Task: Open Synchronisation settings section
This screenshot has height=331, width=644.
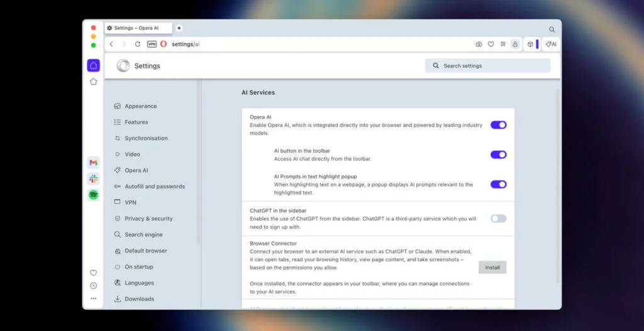Action: click(x=141, y=138)
